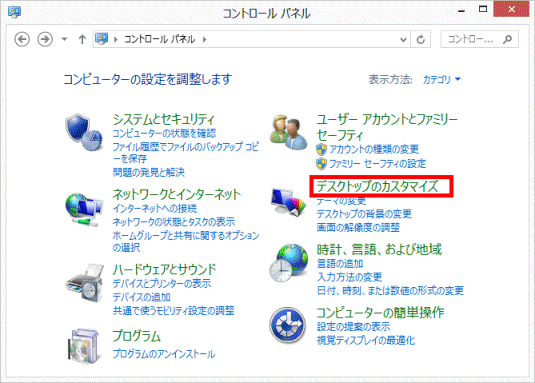
Task: Go up one level with Up arrow
Action: click(x=82, y=39)
